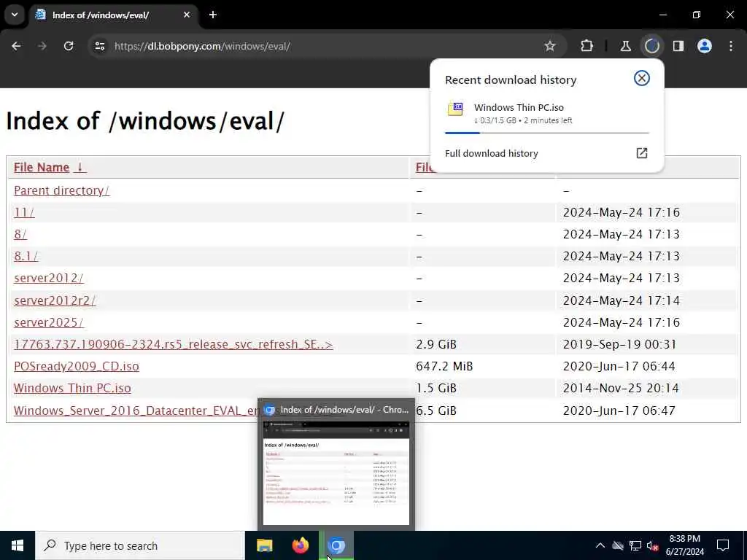747x560 pixels.
Task: Close the Index of /windows/eval/ tab
Action: click(187, 15)
